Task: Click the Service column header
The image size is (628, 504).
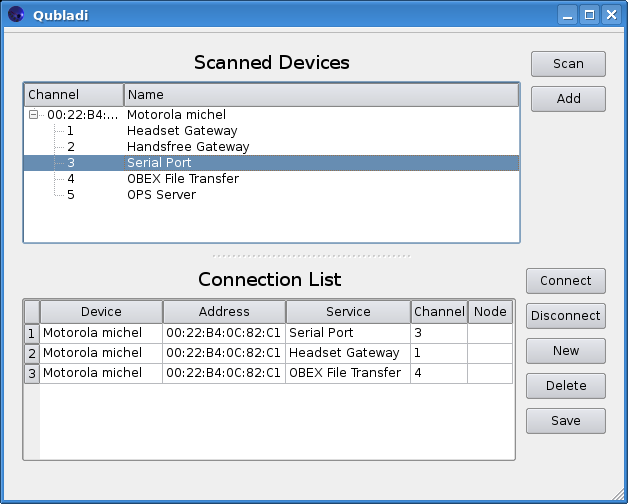Action: [348, 312]
